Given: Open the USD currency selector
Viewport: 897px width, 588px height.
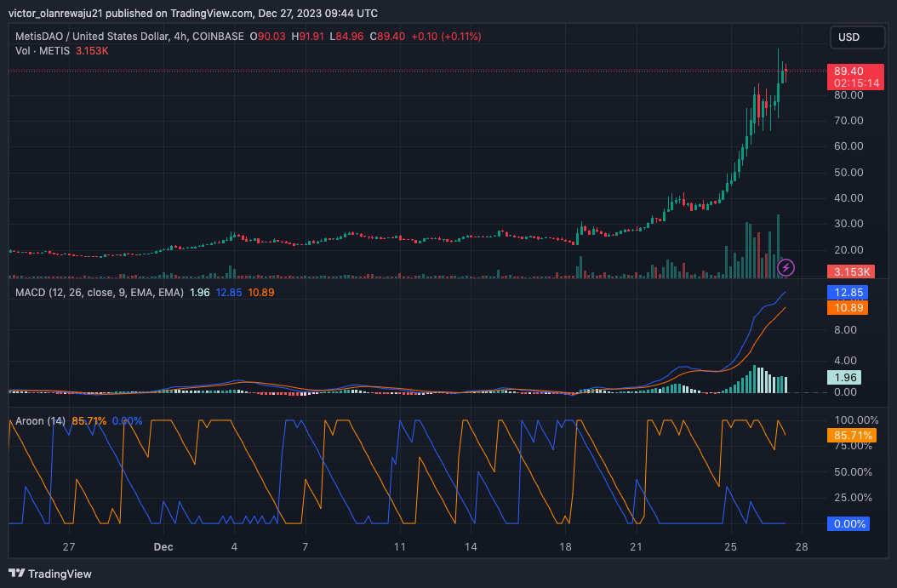Looking at the screenshot, I should tap(857, 37).
